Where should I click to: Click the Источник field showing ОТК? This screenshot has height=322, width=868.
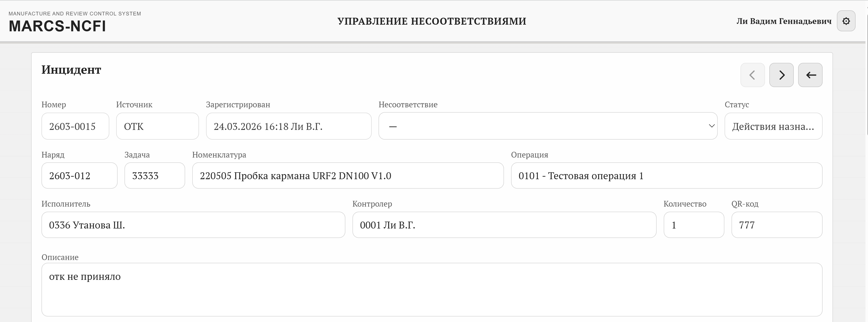tap(157, 126)
